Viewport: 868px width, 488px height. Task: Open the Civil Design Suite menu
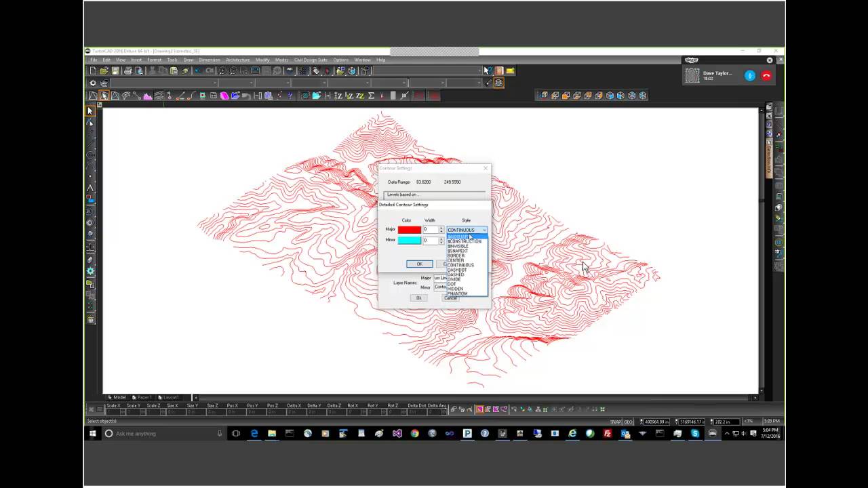click(311, 60)
